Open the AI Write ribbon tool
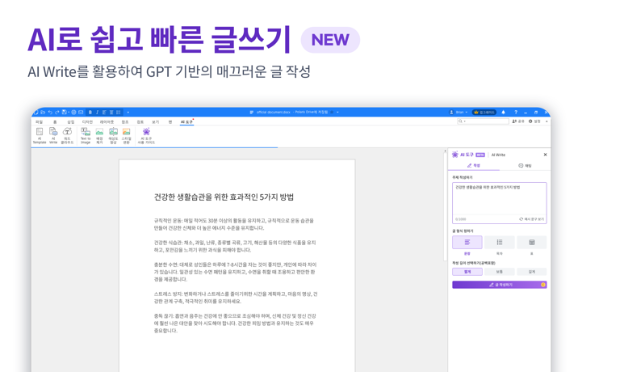Image resolution: width=618 pixels, height=379 pixels. click(x=53, y=136)
